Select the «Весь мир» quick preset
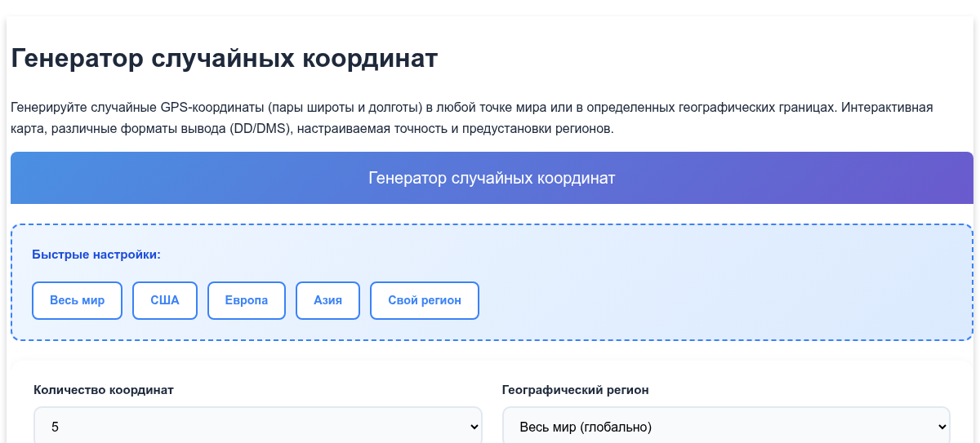The width and height of the screenshot is (980, 443). (78, 300)
